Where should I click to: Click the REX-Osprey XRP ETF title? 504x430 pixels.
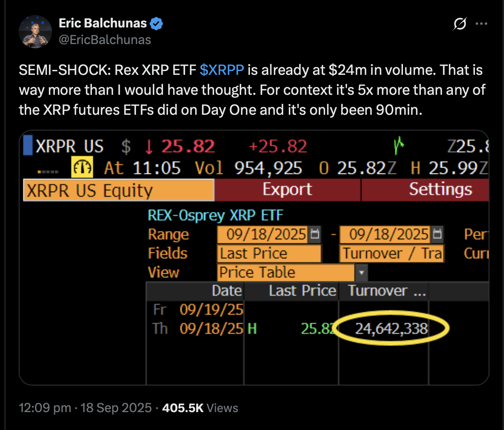pyautogui.click(x=215, y=215)
